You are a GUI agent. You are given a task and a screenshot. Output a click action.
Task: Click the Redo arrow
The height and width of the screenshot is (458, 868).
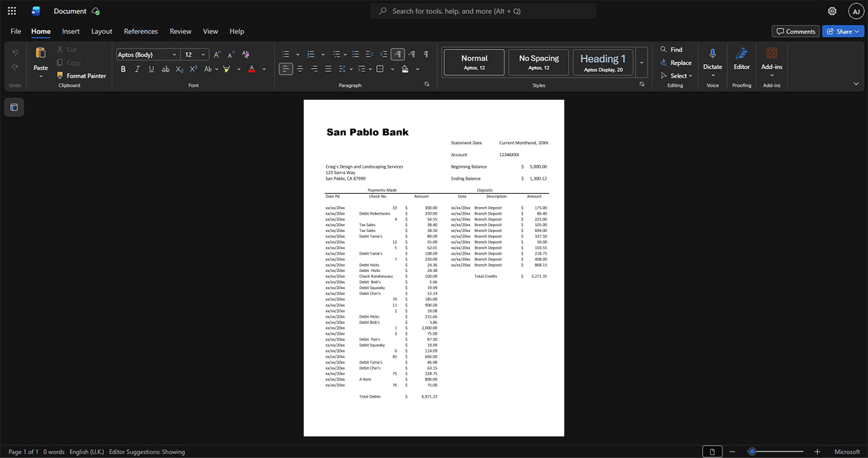[15, 67]
